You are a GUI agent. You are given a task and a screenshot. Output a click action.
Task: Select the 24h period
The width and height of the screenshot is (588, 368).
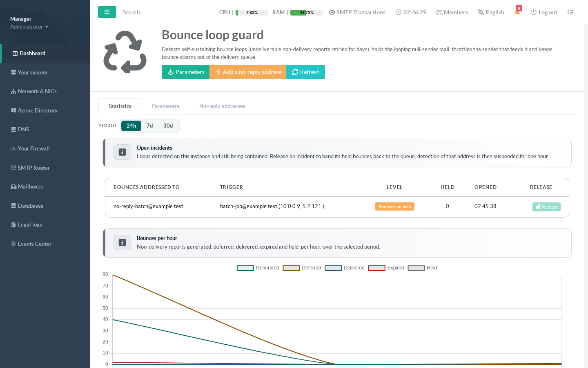[131, 126]
